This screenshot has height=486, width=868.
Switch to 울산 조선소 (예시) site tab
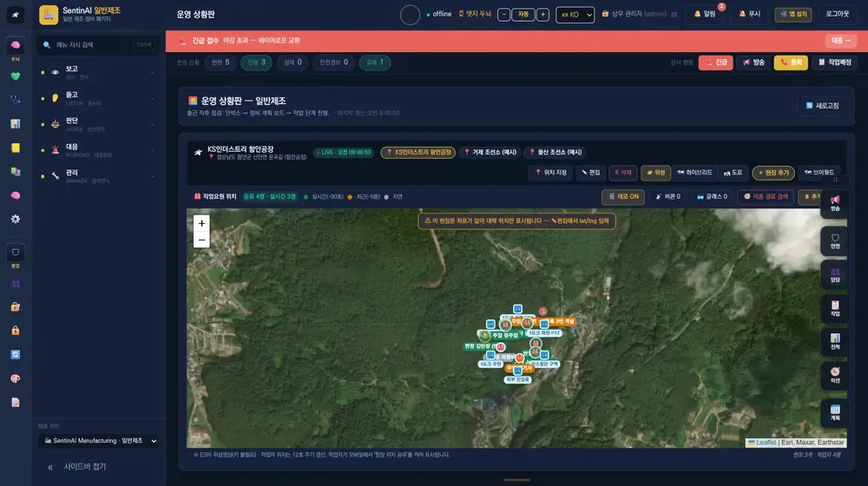click(556, 152)
